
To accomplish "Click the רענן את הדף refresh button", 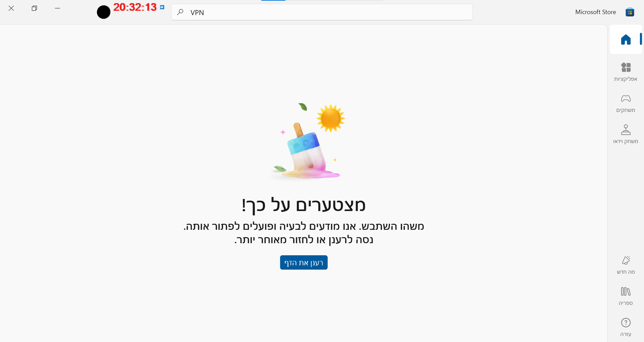I will (x=304, y=263).
